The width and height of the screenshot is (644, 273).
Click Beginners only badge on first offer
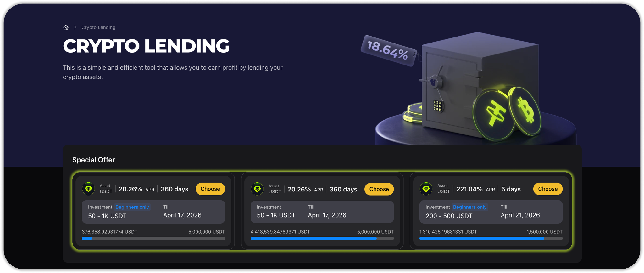[x=132, y=207]
